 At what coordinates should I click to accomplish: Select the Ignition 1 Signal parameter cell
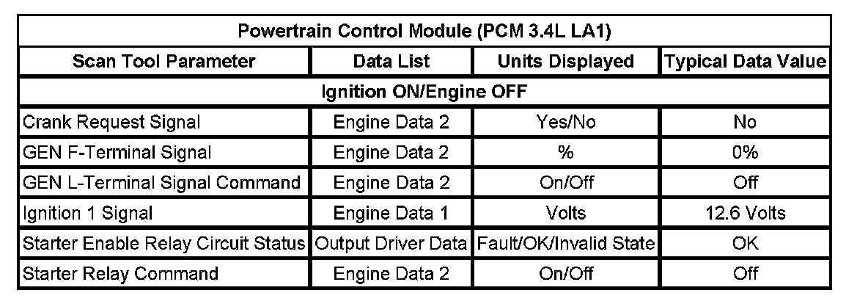tap(88, 214)
